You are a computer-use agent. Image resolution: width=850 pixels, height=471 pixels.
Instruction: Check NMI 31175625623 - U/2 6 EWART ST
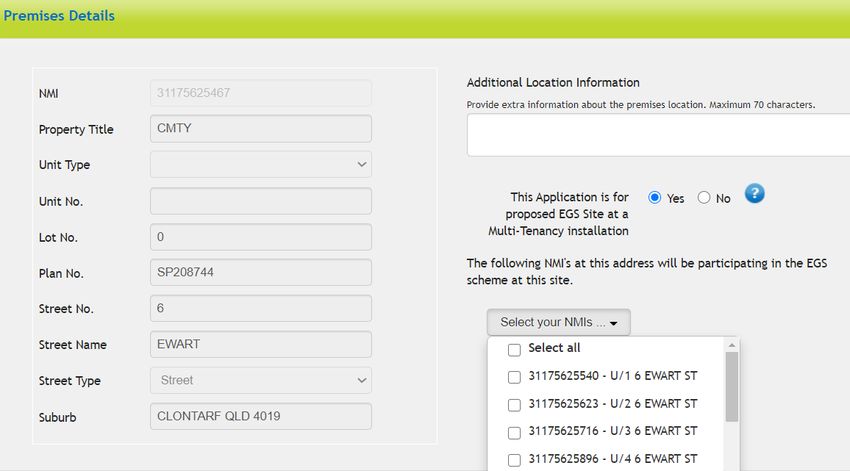pos(514,405)
